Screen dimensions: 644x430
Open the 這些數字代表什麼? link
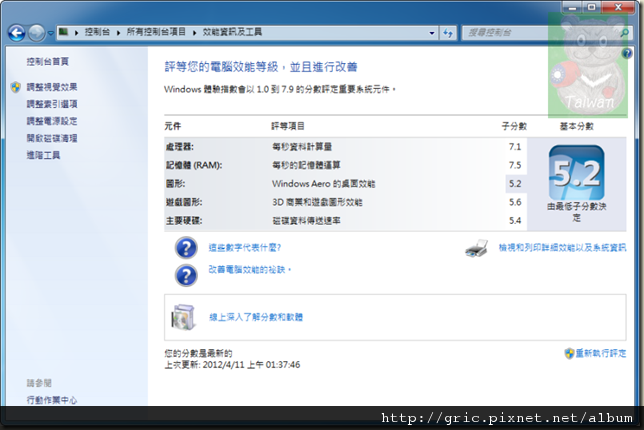click(245, 248)
